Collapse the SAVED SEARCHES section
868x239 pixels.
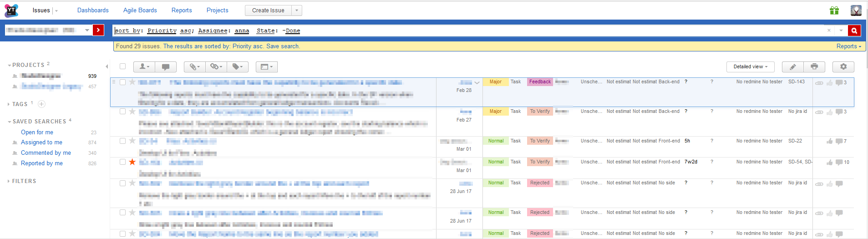click(37, 122)
